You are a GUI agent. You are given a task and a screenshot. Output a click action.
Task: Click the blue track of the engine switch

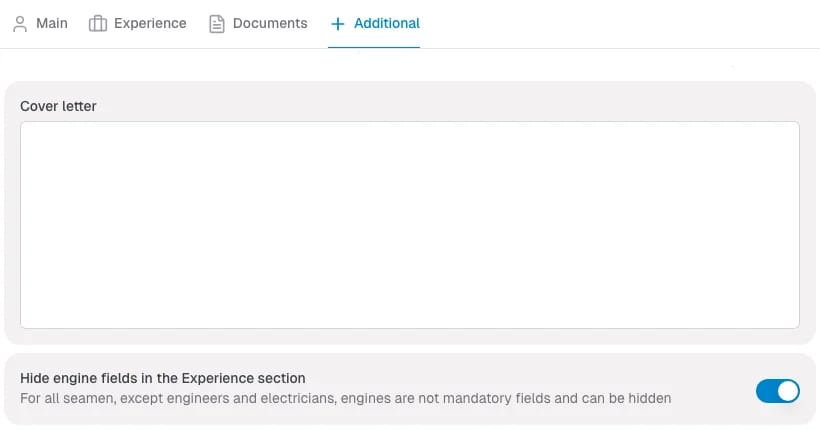click(766, 390)
